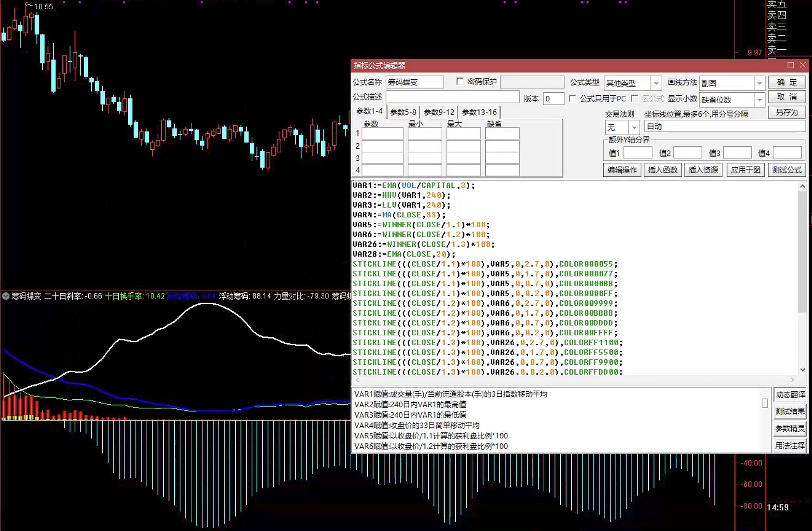The width and height of the screenshot is (812, 531).
Task: Click the 另存为 button
Action: pyautogui.click(x=787, y=112)
